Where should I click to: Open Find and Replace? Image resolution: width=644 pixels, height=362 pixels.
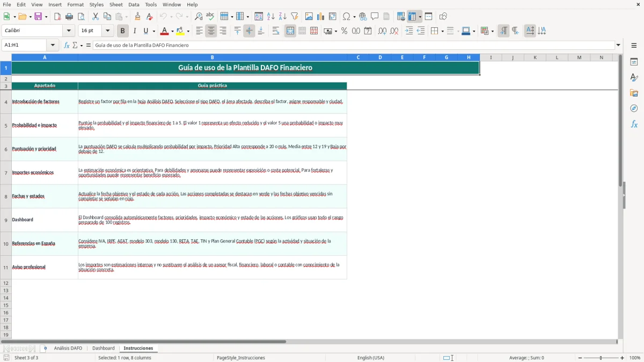(199, 17)
